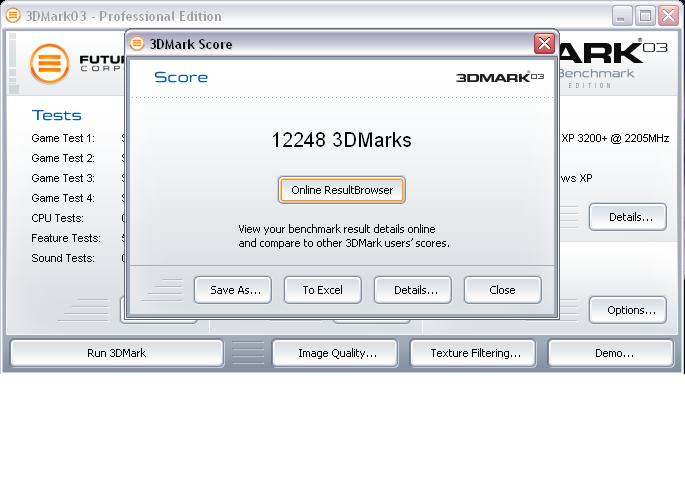Click the 3DMark03 Professional Edition title text

(x=124, y=16)
